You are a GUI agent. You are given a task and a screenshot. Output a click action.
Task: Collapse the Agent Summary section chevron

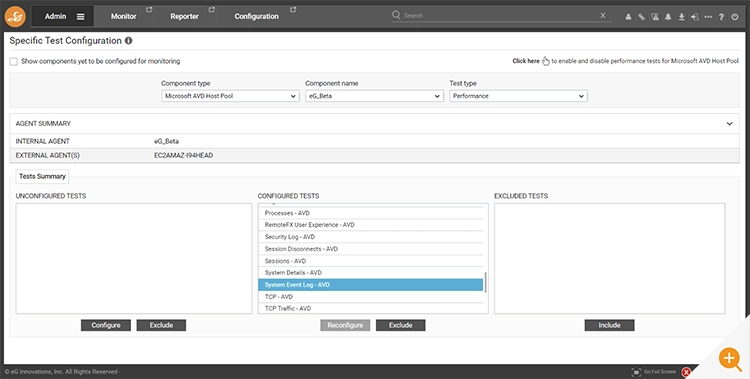(x=729, y=123)
